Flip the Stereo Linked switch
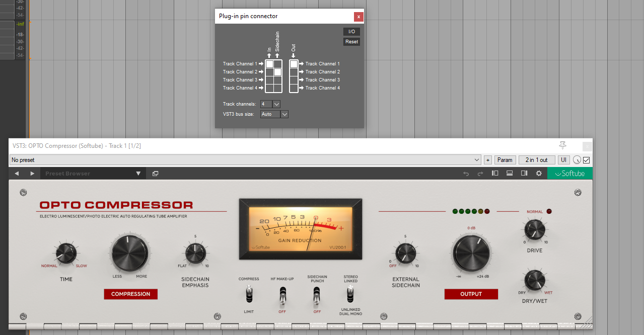This screenshot has height=335, width=644. (350, 293)
